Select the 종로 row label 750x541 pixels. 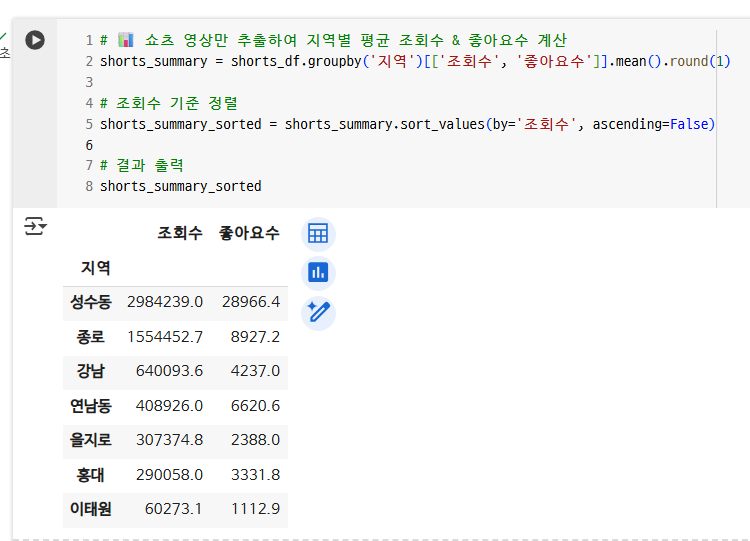[x=91, y=337]
